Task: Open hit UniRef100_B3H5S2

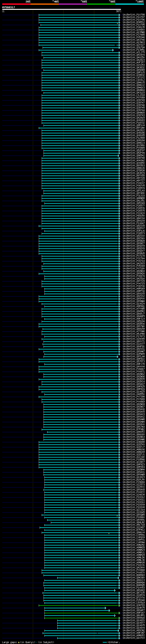Action: (134, 22)
